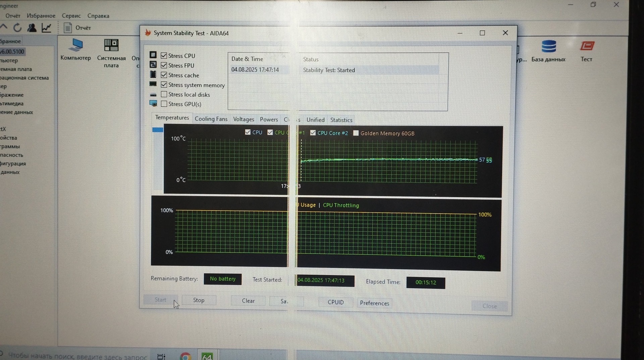Viewport: 644px width, 360px height.
Task: Open the graph chart toolbar icon
Action: pyautogui.click(x=46, y=28)
